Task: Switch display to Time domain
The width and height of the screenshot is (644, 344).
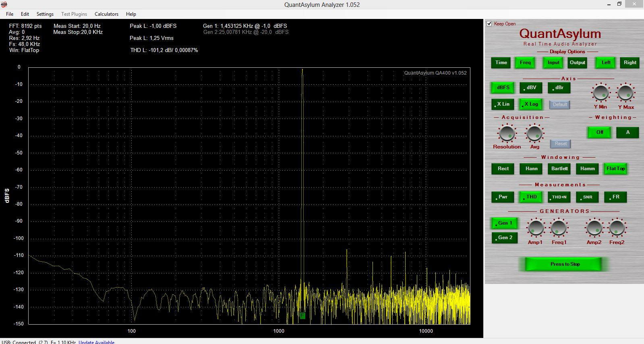Action: 501,63
